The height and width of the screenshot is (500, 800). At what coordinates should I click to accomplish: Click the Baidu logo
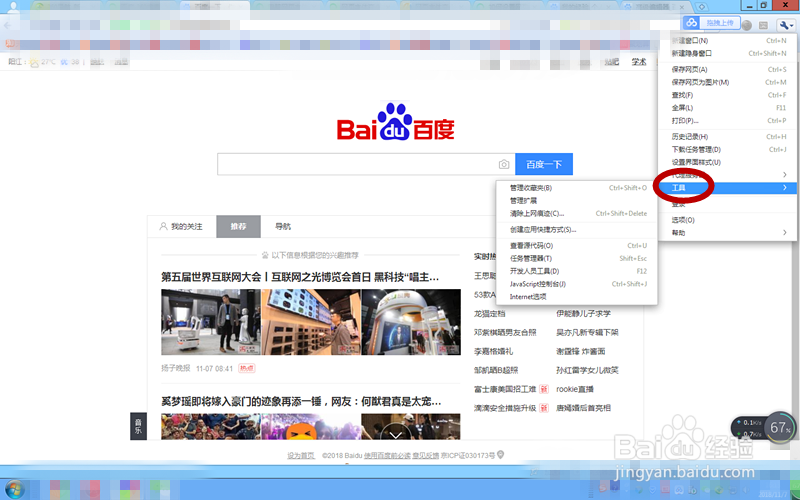coord(395,122)
